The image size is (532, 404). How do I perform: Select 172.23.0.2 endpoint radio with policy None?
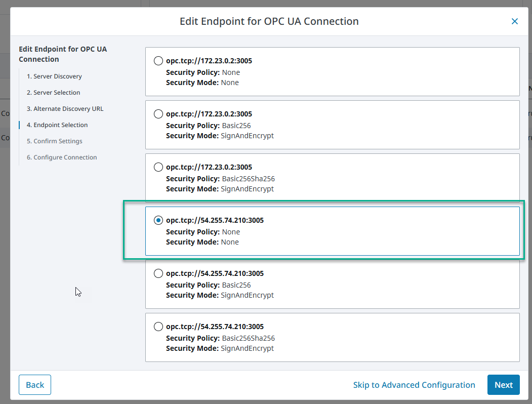158,61
